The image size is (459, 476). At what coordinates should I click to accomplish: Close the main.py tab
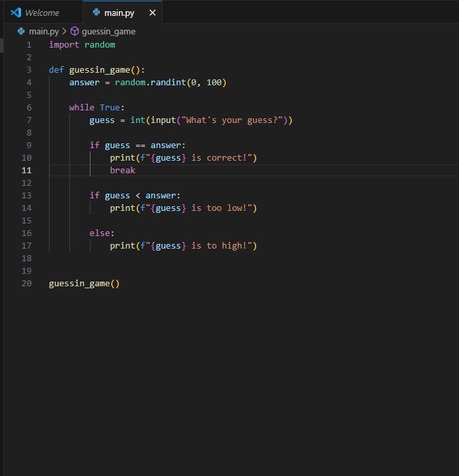click(x=153, y=13)
